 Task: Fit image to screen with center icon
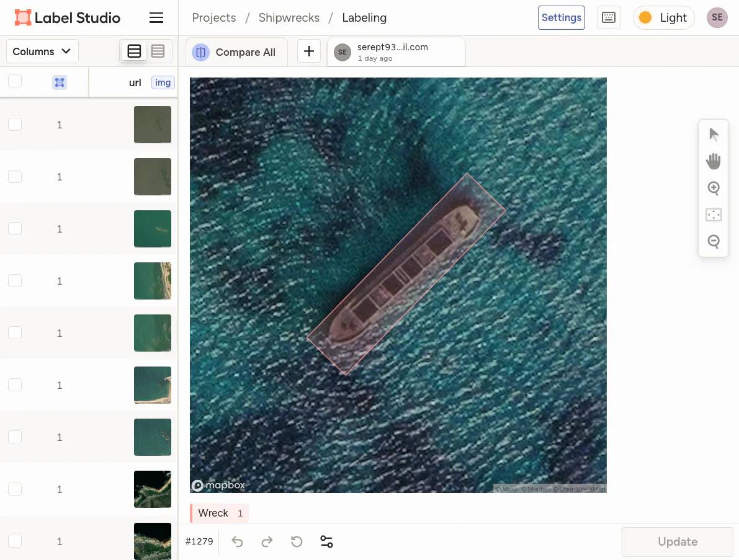[x=714, y=215]
